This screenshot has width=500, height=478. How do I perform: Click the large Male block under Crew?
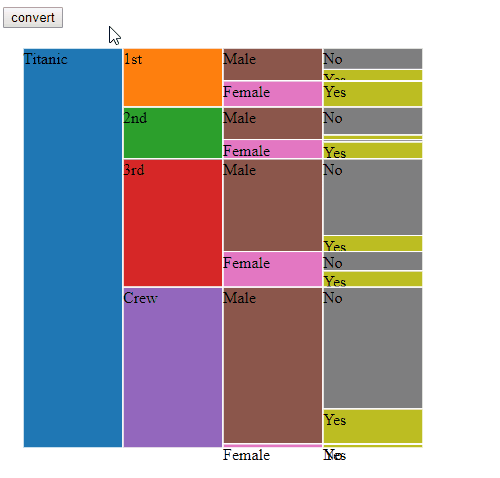tap(273, 365)
